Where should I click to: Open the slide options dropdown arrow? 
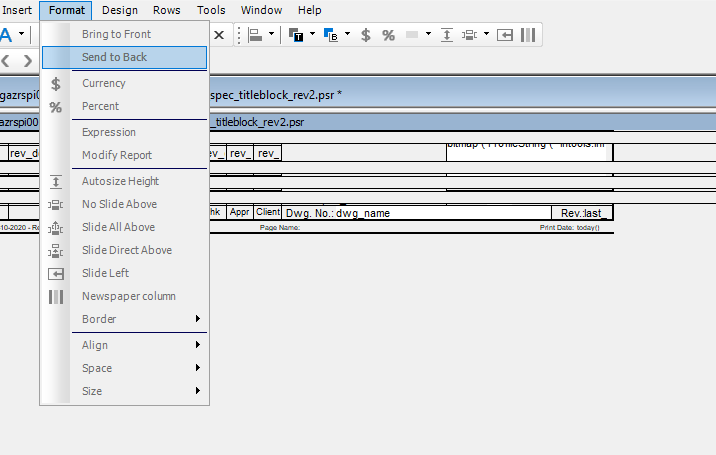pyautogui.click(x=486, y=35)
